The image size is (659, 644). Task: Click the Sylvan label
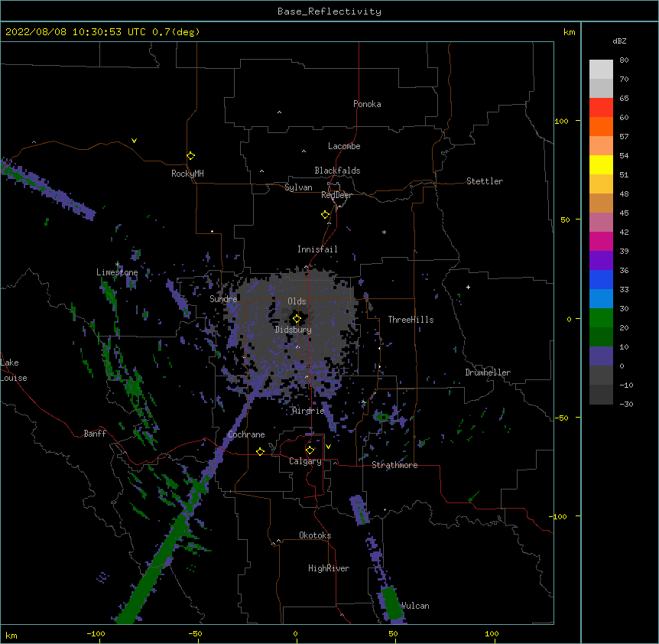(x=298, y=187)
